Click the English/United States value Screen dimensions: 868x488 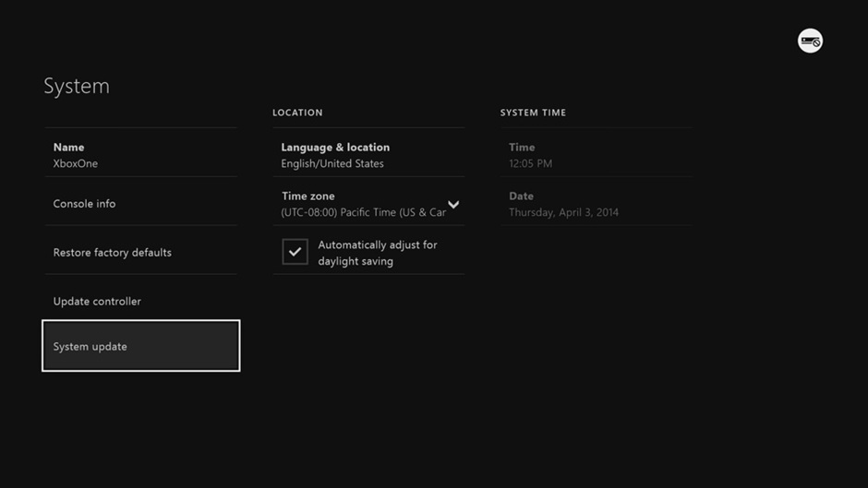point(332,163)
